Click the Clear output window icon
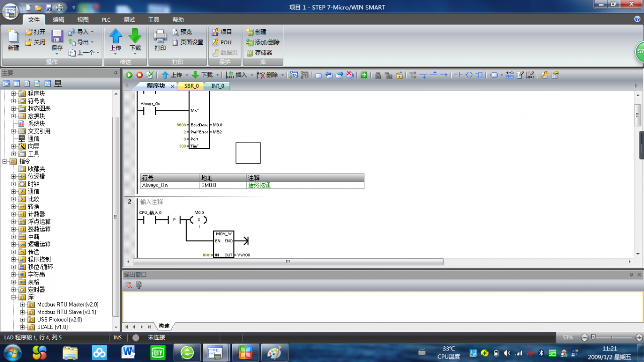This screenshot has height=362, width=644. (x=129, y=285)
